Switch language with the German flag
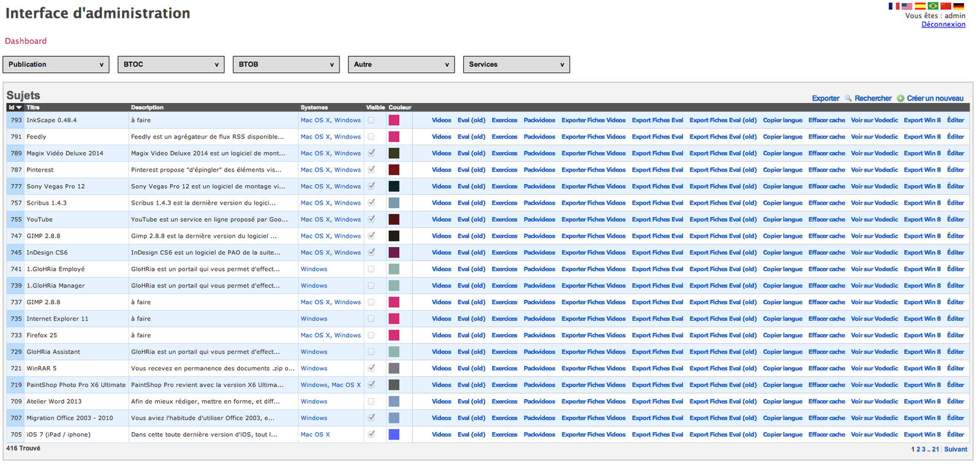Viewport: 980px width, 467px height. (959, 6)
